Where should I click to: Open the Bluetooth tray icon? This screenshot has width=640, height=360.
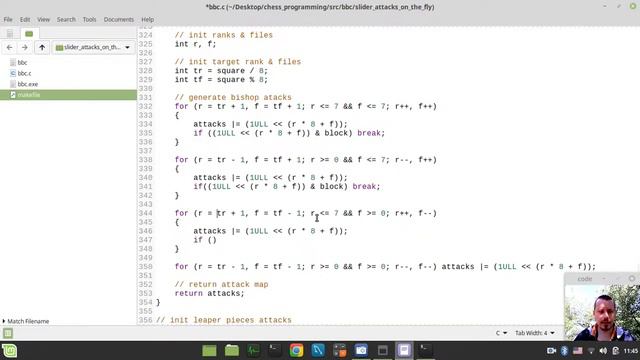[x=564, y=351]
